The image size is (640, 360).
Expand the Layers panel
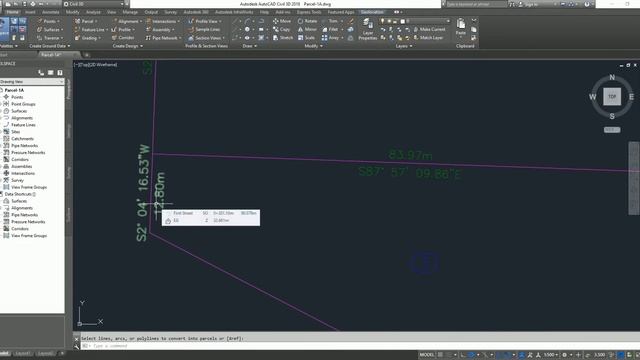pyautogui.click(x=404, y=46)
